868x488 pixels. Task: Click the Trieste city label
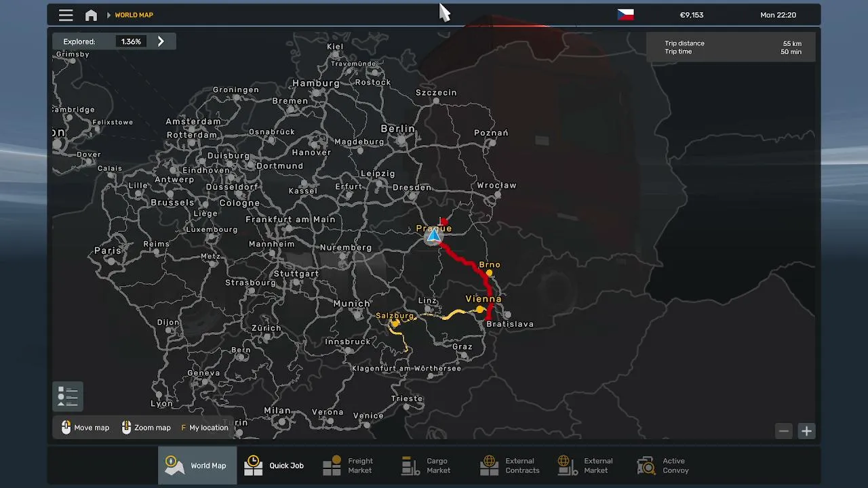(407, 399)
